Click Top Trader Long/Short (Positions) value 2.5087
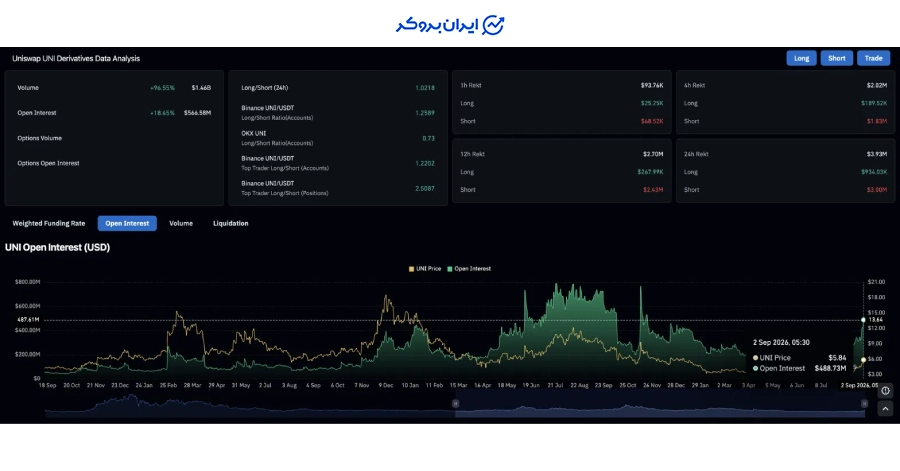This screenshot has height=471, width=900. (425, 189)
